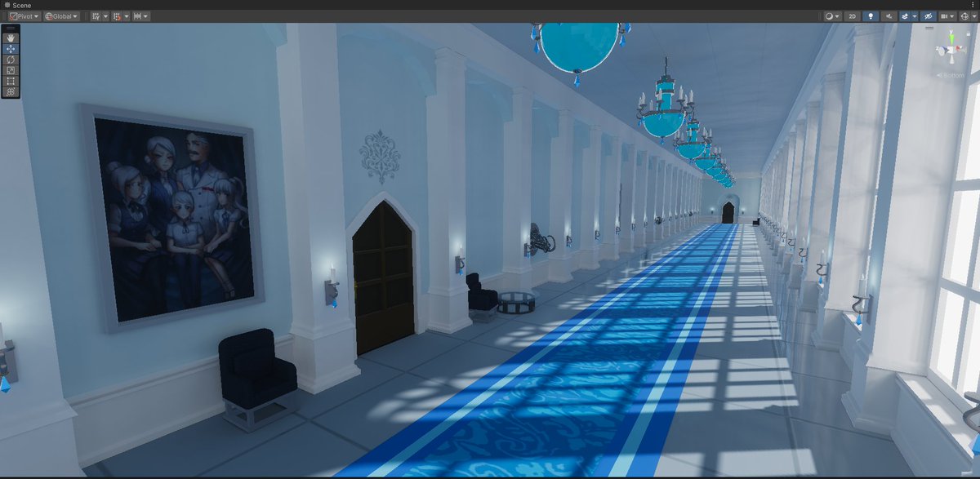
Task: Select the armchair below the painting
Action: pyautogui.click(x=257, y=377)
